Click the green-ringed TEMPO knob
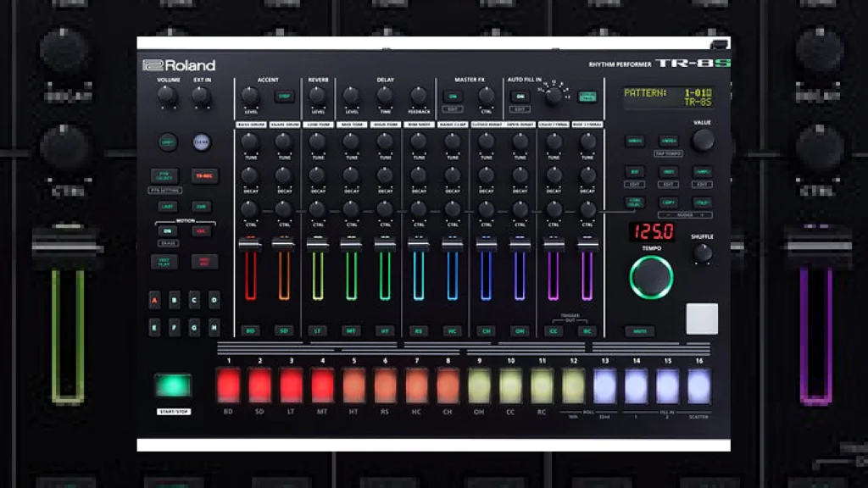This screenshot has width=868, height=488. (651, 277)
